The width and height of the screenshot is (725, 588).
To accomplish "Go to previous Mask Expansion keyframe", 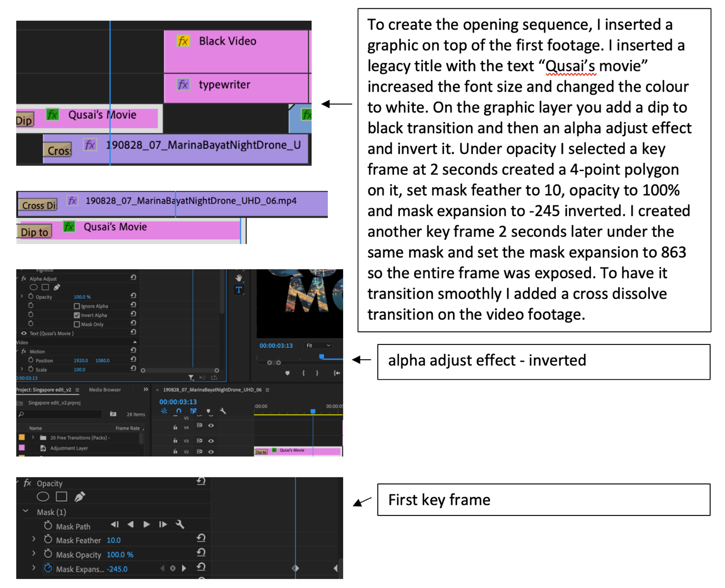I will click(162, 568).
